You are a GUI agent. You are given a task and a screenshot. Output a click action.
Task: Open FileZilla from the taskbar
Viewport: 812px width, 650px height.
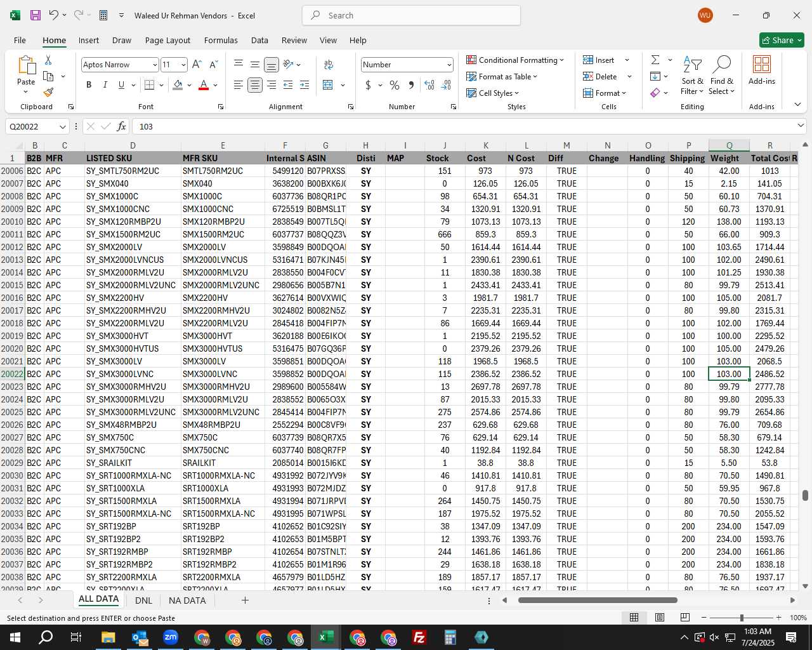click(419, 637)
